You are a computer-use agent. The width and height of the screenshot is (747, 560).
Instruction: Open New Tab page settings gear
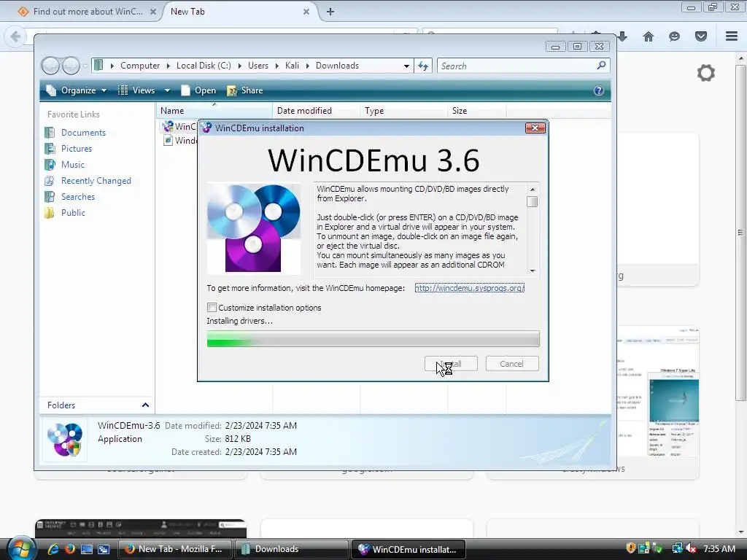pos(706,73)
